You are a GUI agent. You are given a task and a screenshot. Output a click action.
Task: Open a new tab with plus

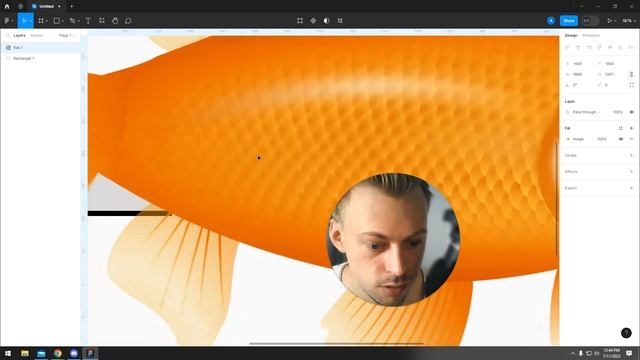(x=71, y=6)
